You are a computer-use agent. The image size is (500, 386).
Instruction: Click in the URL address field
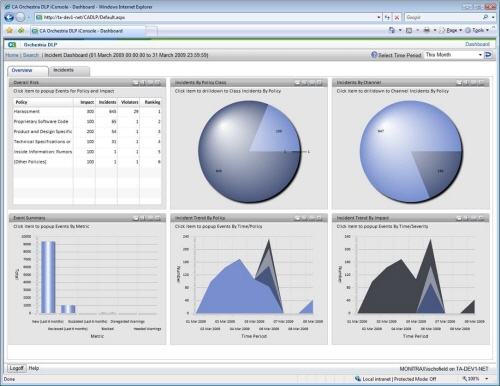[207, 17]
